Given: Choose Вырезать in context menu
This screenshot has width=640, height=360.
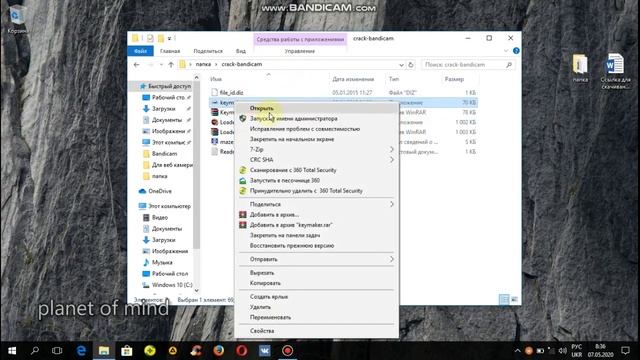Looking at the screenshot, I should pyautogui.click(x=262, y=273).
